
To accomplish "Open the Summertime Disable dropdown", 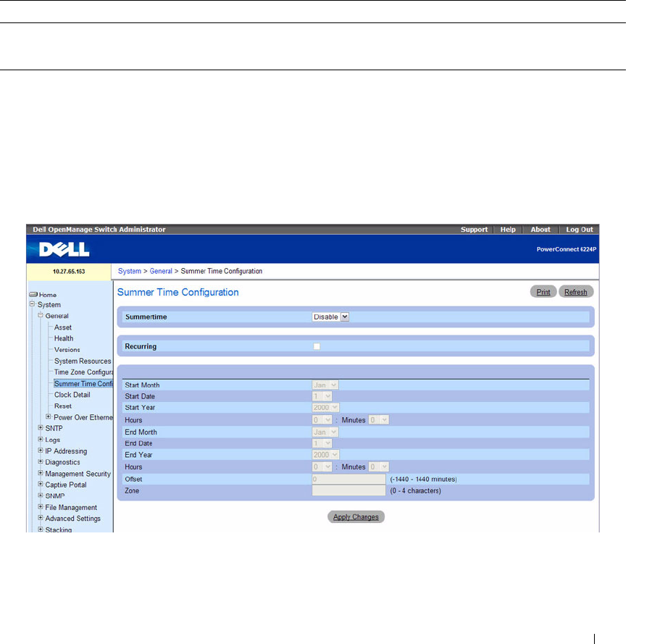I will click(x=330, y=317).
